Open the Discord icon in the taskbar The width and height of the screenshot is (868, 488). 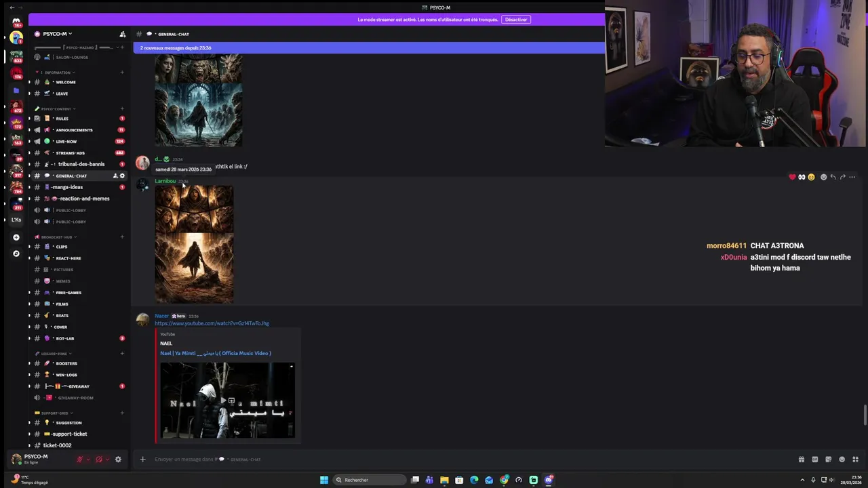pos(549,480)
